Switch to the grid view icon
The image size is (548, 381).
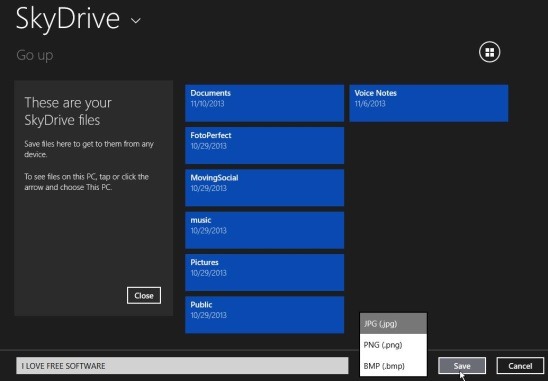tap(489, 52)
